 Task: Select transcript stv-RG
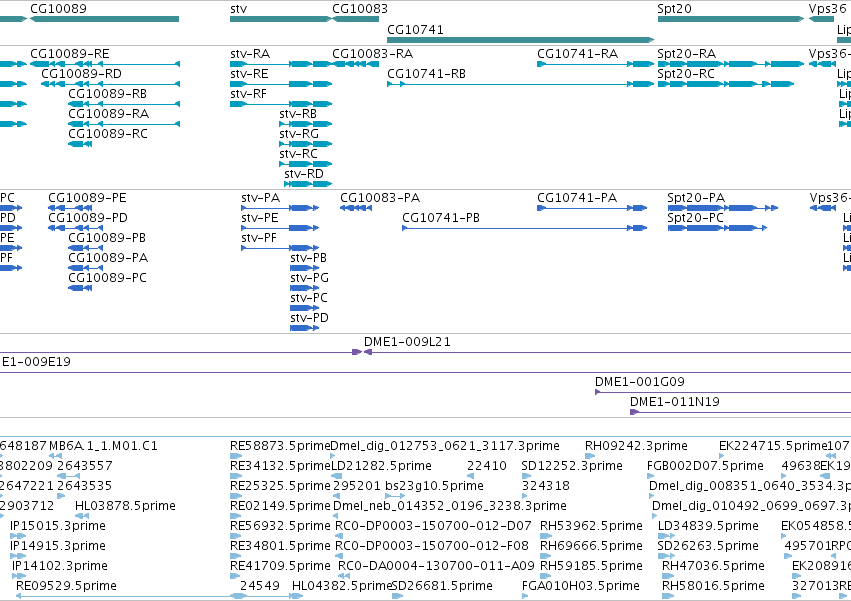pos(299,134)
